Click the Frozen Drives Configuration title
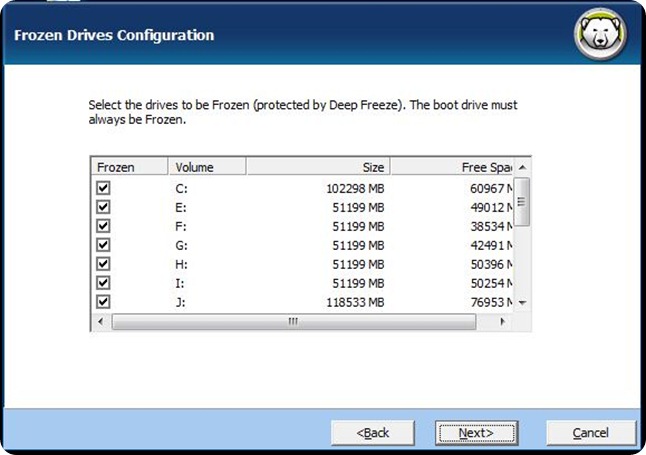646x455 pixels. [x=114, y=35]
